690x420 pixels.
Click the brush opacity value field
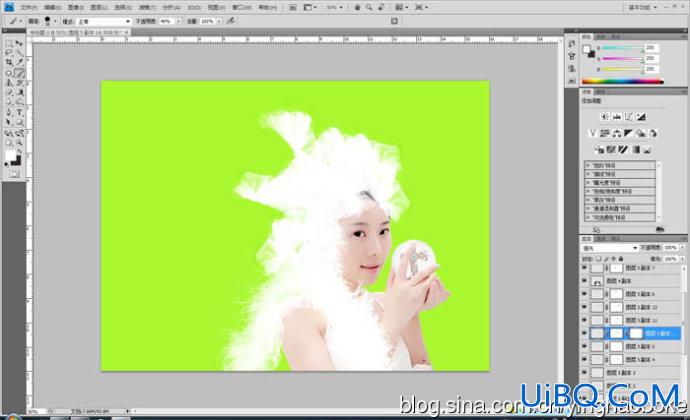click(166, 21)
